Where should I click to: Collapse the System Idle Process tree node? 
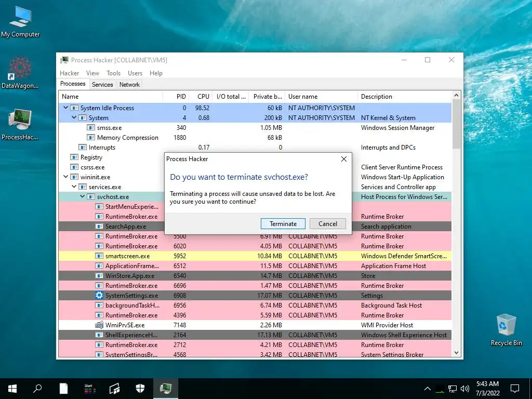65,108
